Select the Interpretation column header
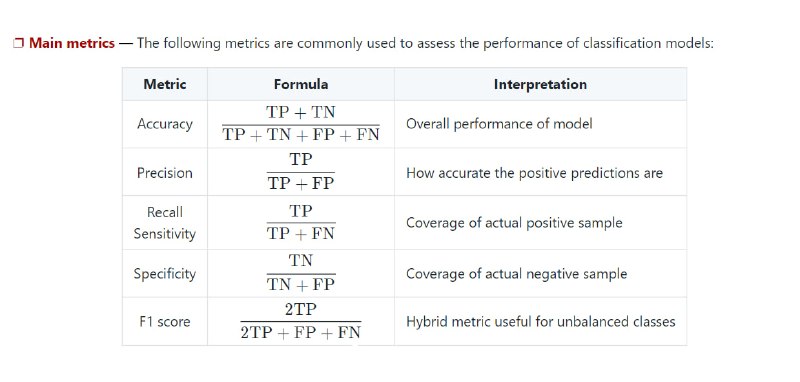 click(x=540, y=84)
